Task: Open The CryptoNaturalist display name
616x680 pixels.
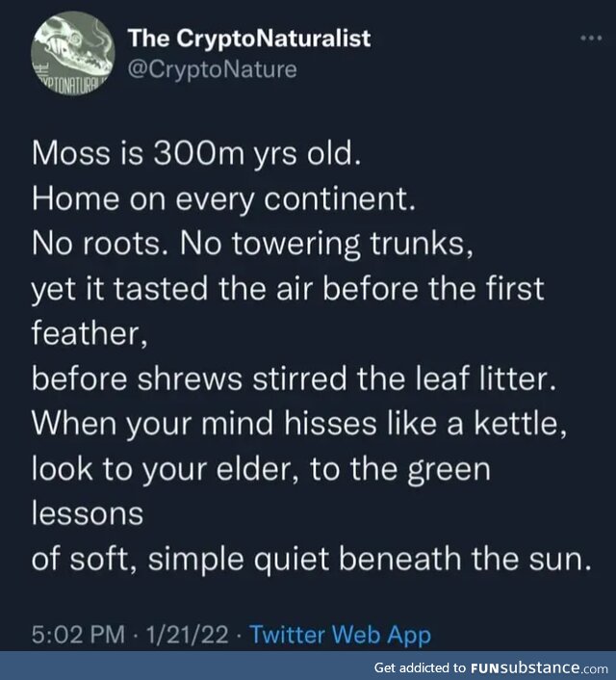Action: (x=249, y=39)
